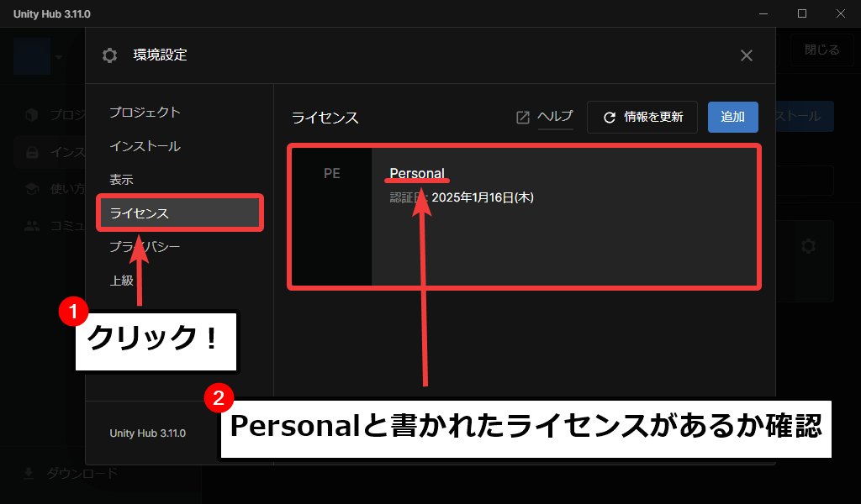Click the ヘルプ link
This screenshot has width=861, height=504.
click(x=555, y=116)
